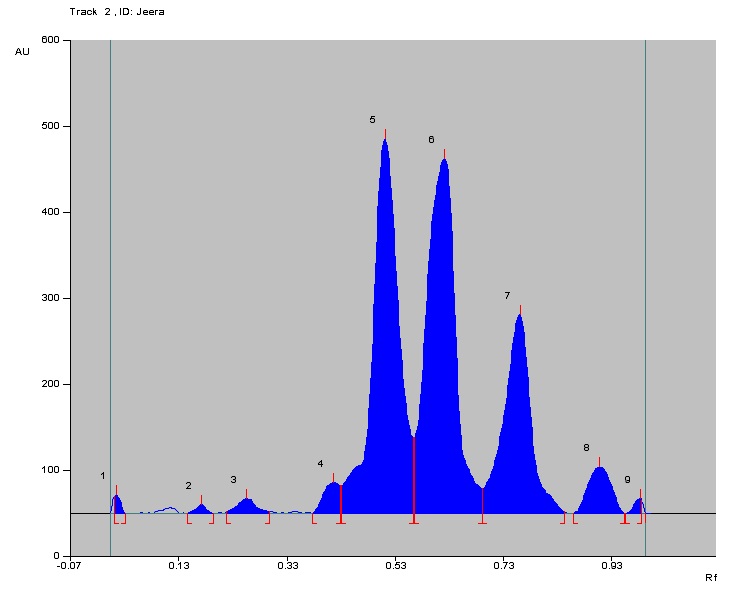This screenshot has width=746, height=594.
Task: Click the peak 4 number label
Action: pos(320,464)
